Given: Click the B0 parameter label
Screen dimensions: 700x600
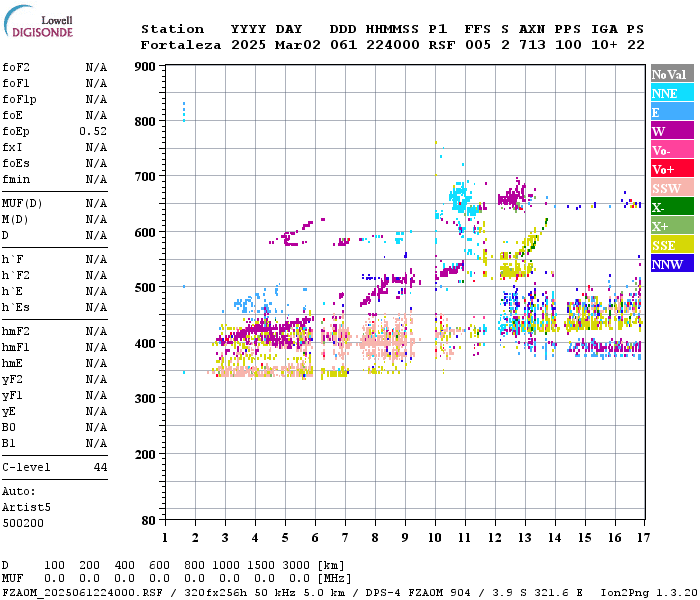Looking at the screenshot, I should coord(9,427).
